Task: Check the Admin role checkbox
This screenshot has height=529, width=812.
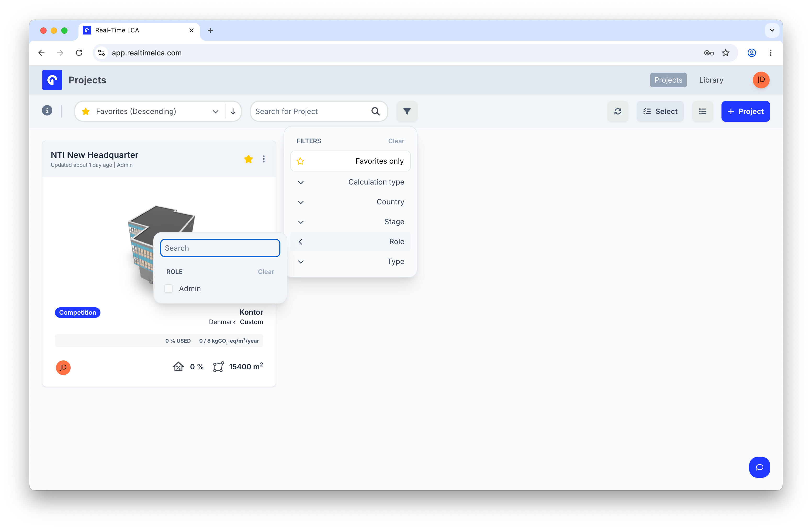Action: tap(168, 288)
